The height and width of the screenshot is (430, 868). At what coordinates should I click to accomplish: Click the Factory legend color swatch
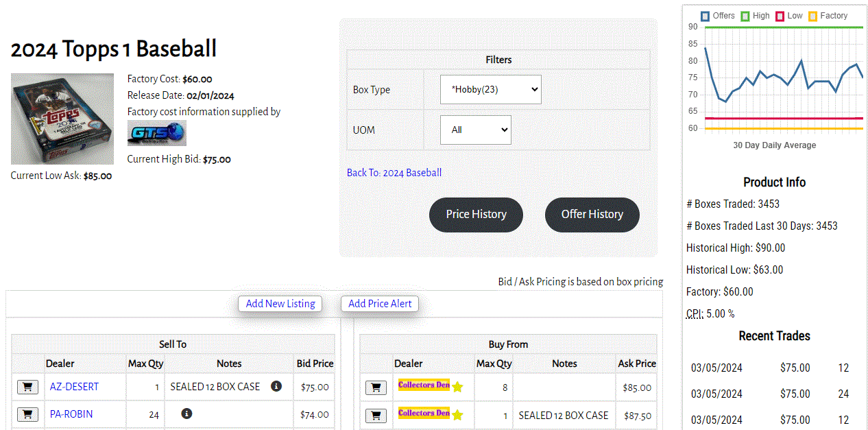[x=813, y=16]
